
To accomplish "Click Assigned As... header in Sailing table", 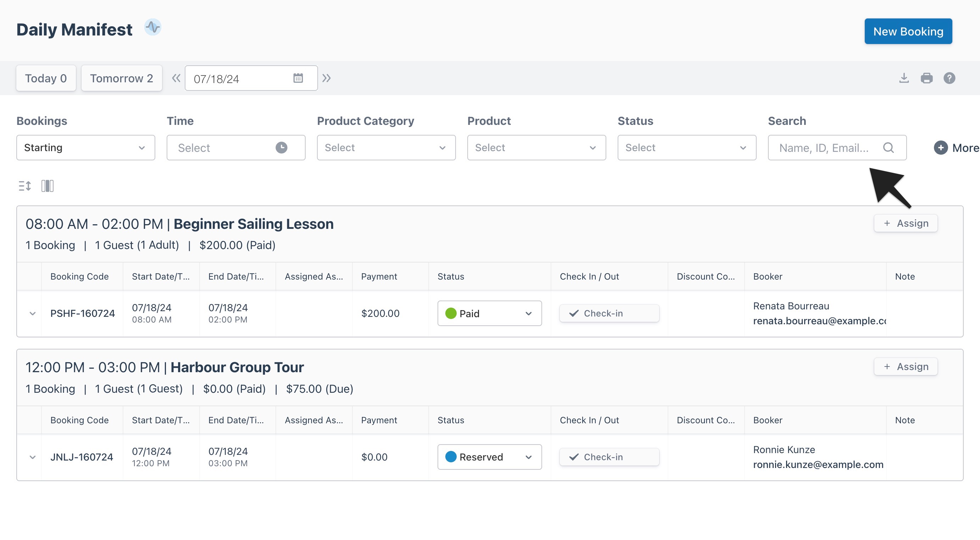I will (x=314, y=276).
